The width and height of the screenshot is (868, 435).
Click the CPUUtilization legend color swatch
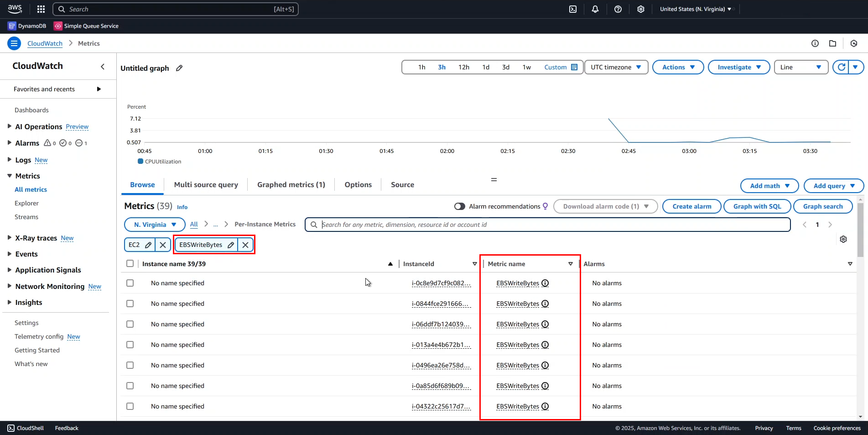tap(140, 161)
